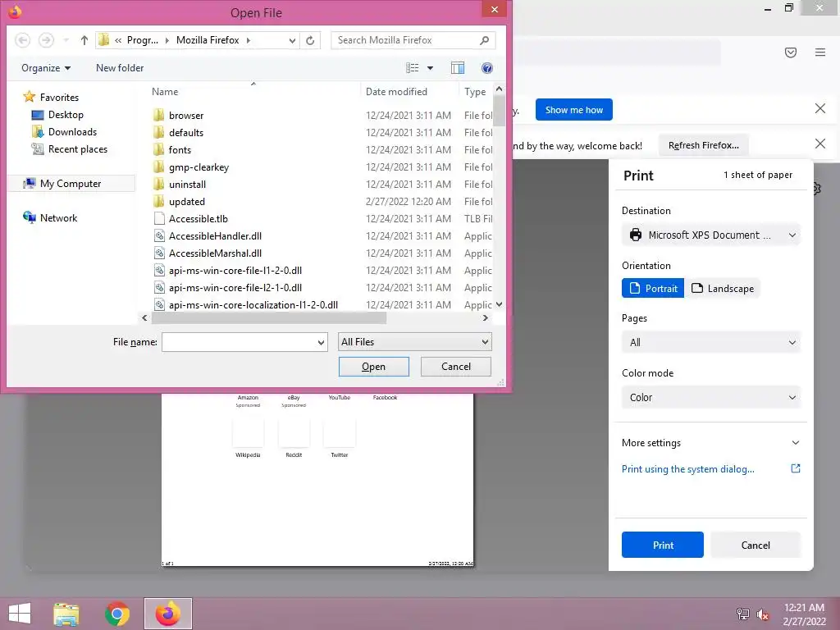Open the Save to Pocket icon in Firefox
The image size is (840, 630).
point(791,52)
